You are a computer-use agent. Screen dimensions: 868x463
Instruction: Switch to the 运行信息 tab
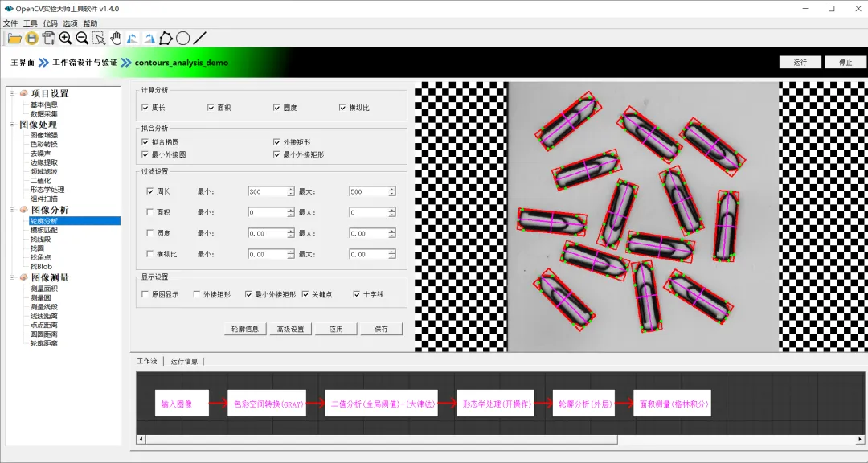pos(184,361)
